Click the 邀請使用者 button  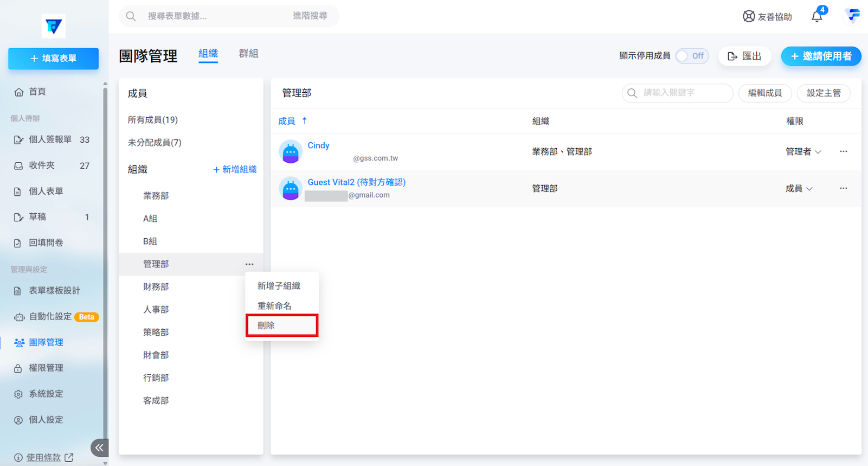[x=821, y=56]
